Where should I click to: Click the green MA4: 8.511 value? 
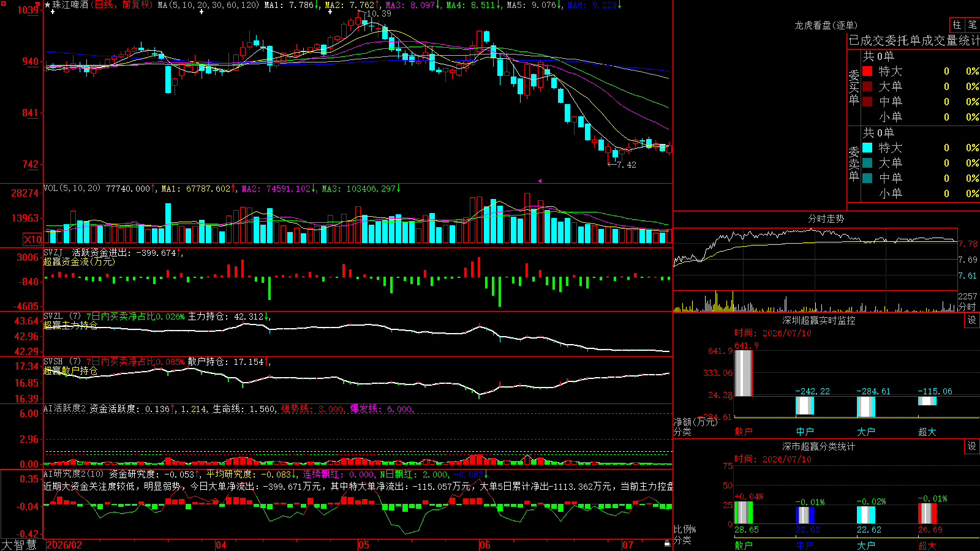click(473, 5)
